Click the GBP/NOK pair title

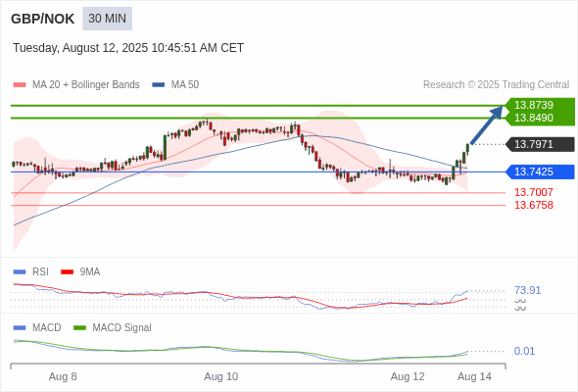point(43,19)
